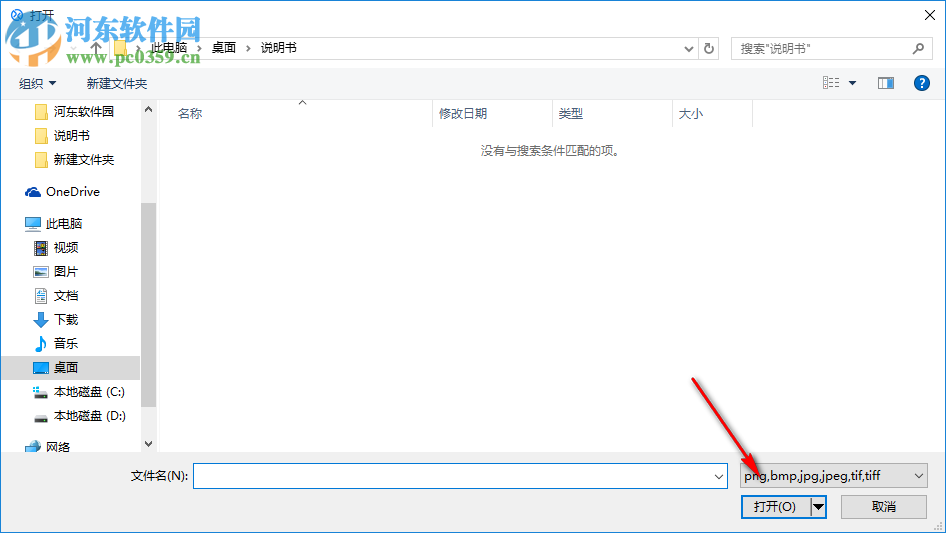
Task: Click the navigation pane scrollbar thumb
Action: coord(148,305)
